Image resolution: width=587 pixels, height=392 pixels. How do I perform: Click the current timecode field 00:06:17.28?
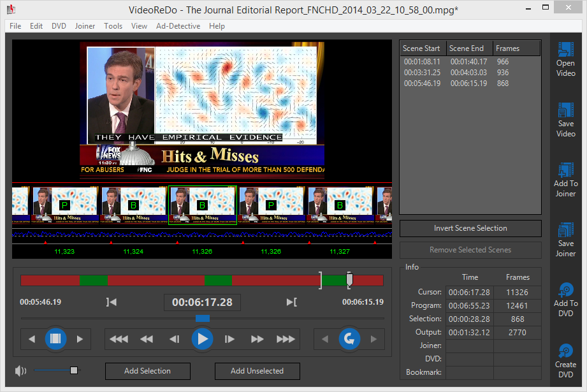[202, 302]
